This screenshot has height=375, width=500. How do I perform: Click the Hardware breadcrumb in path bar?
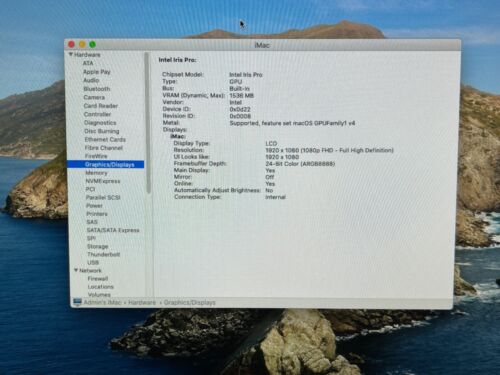pos(142,302)
